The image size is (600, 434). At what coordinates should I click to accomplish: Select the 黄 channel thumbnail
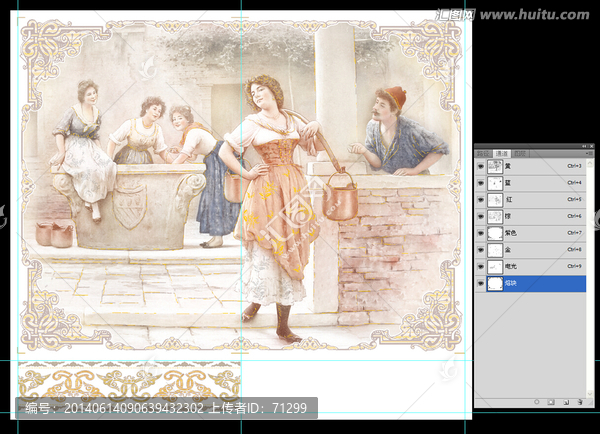(495, 167)
